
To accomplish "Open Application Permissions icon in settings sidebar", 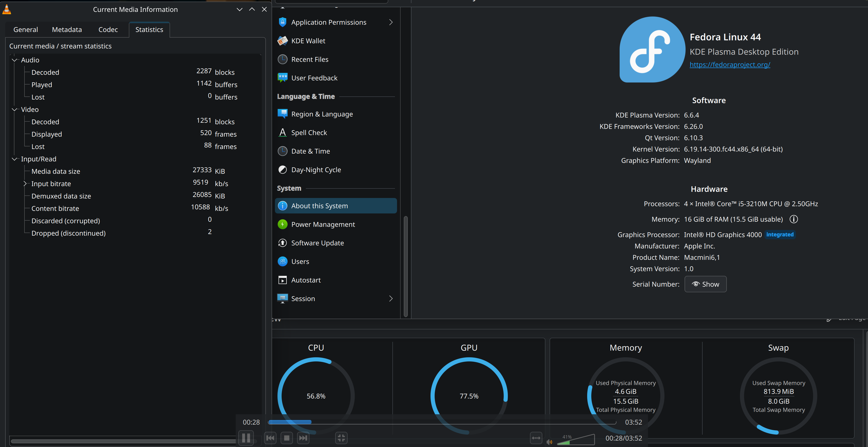I will [x=282, y=22].
